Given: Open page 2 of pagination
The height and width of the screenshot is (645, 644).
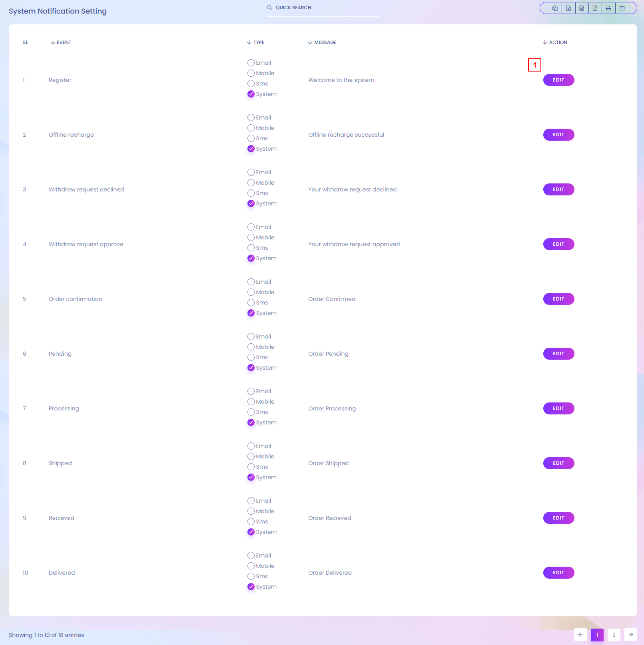Looking at the screenshot, I should click(x=614, y=635).
